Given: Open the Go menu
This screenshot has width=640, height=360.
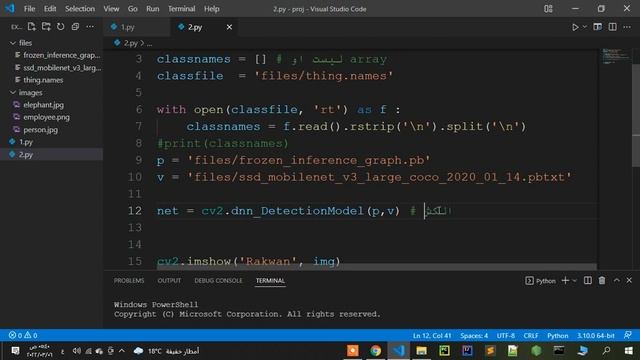Looking at the screenshot, I should [133, 9].
